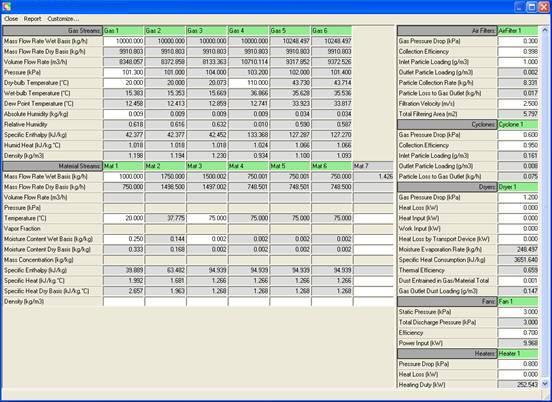
Task: Click the Cyclone 1 column header
Action: pyautogui.click(x=518, y=125)
